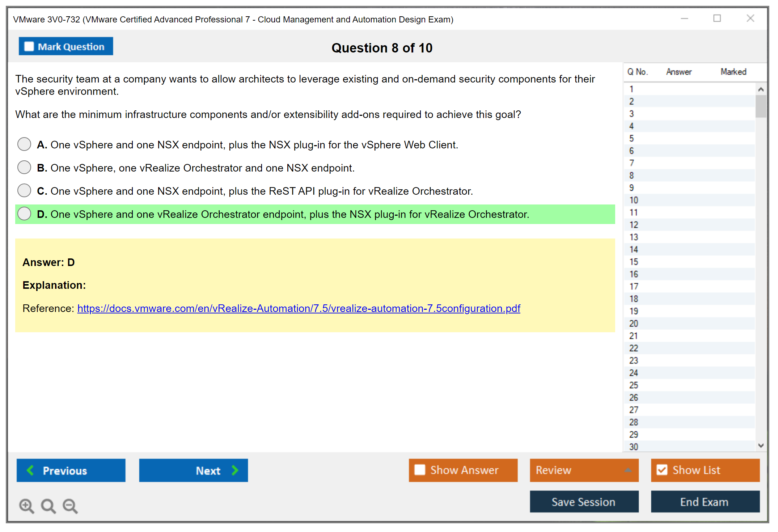
Task: Select answer option D radio button
Action: [24, 214]
